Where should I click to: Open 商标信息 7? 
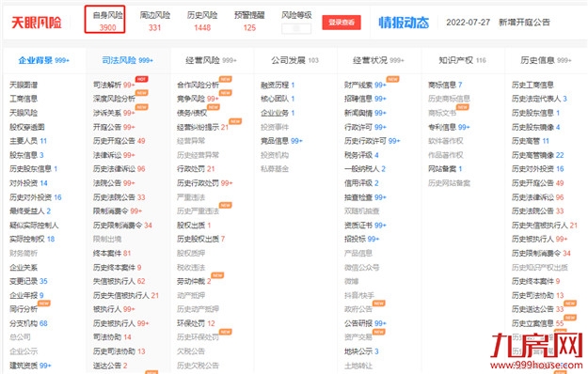pyautogui.click(x=445, y=85)
